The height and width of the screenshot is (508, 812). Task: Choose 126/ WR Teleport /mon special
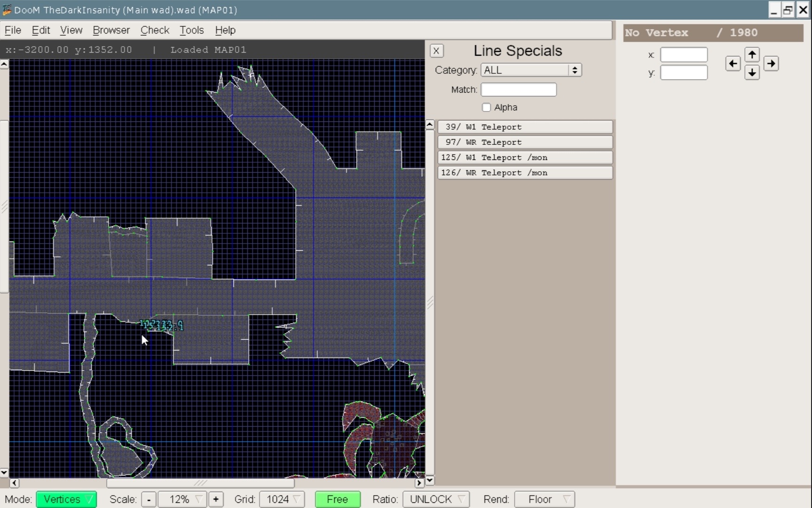(x=525, y=173)
